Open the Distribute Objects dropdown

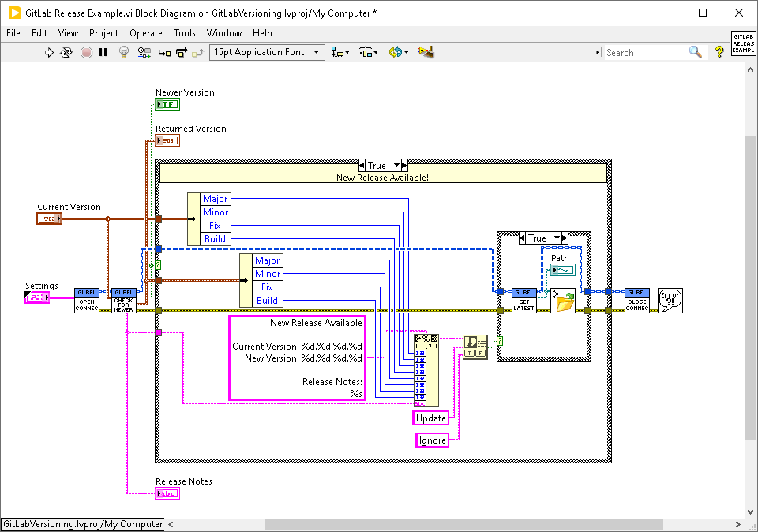pyautogui.click(x=369, y=52)
